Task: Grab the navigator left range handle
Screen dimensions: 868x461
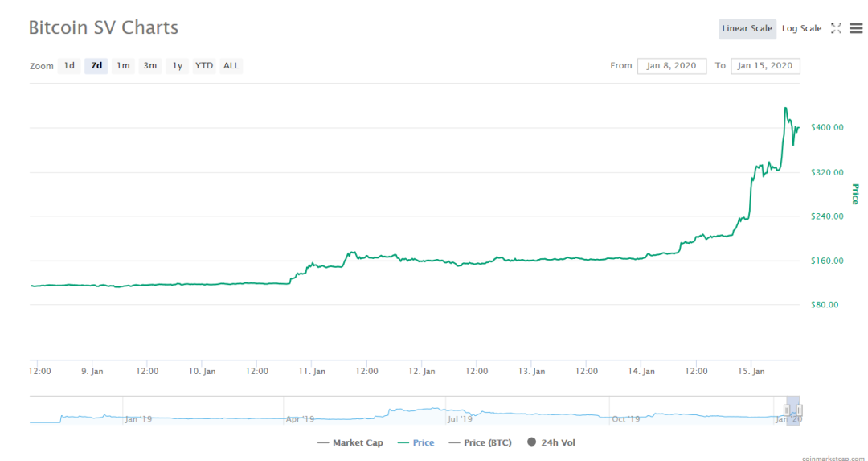Action: click(787, 410)
